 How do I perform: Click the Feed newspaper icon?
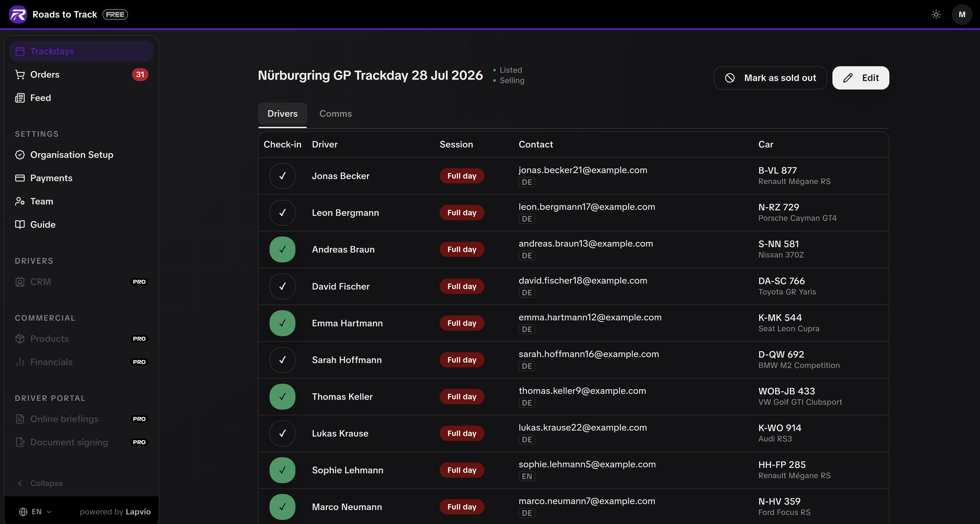click(20, 98)
